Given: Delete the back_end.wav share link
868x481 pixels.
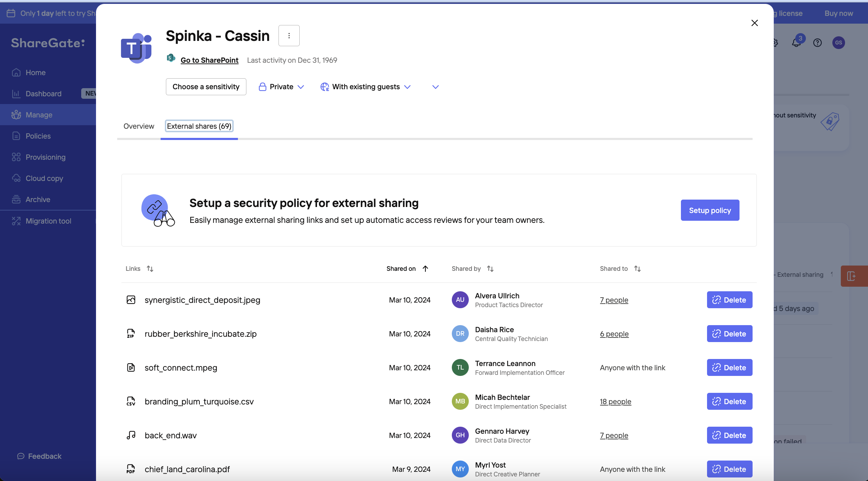Looking at the screenshot, I should pyautogui.click(x=729, y=435).
